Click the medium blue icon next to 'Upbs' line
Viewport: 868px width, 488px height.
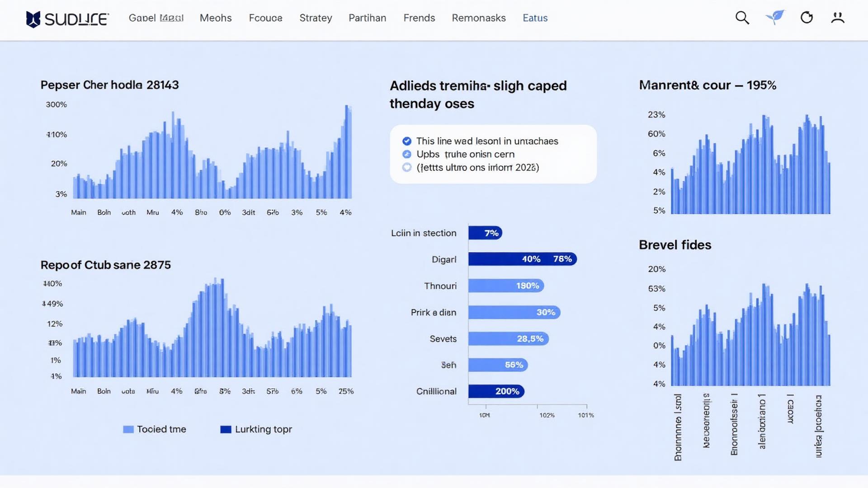[x=406, y=154]
